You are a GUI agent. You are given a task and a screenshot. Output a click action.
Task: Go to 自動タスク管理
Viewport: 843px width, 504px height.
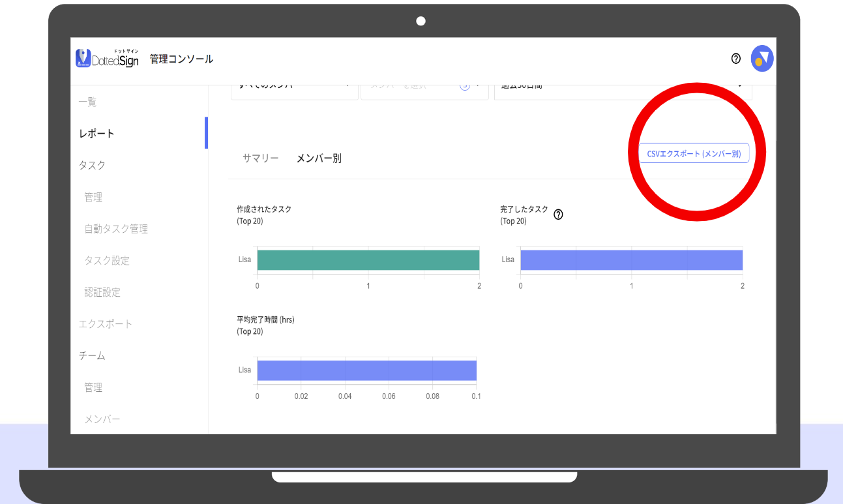point(116,229)
